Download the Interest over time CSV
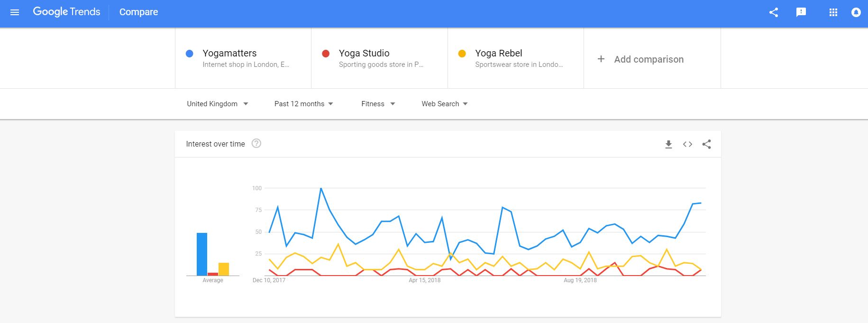The width and height of the screenshot is (868, 323). 668,144
